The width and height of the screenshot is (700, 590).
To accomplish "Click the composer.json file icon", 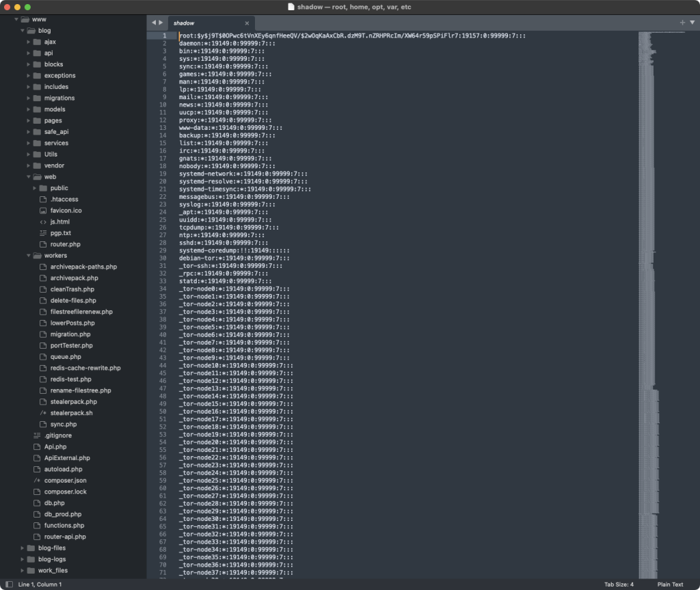I will (38, 481).
